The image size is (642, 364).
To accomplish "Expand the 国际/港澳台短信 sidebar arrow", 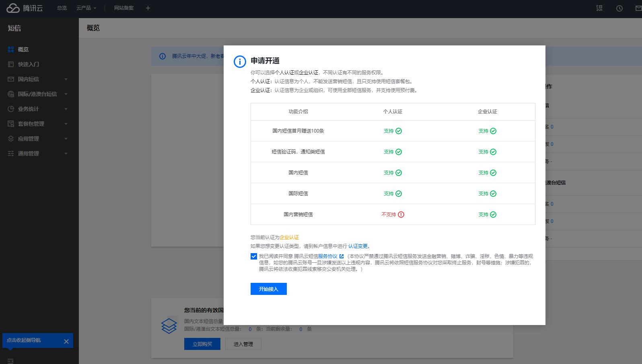I will tap(66, 94).
